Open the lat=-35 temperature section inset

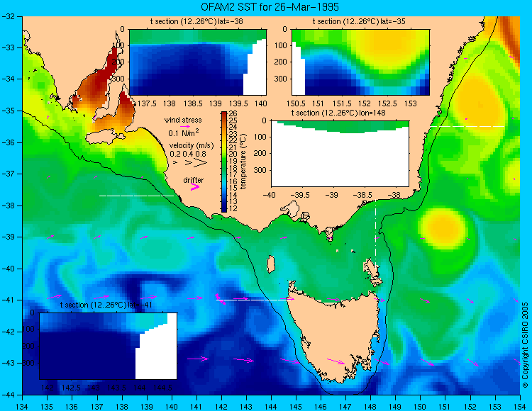360,62
